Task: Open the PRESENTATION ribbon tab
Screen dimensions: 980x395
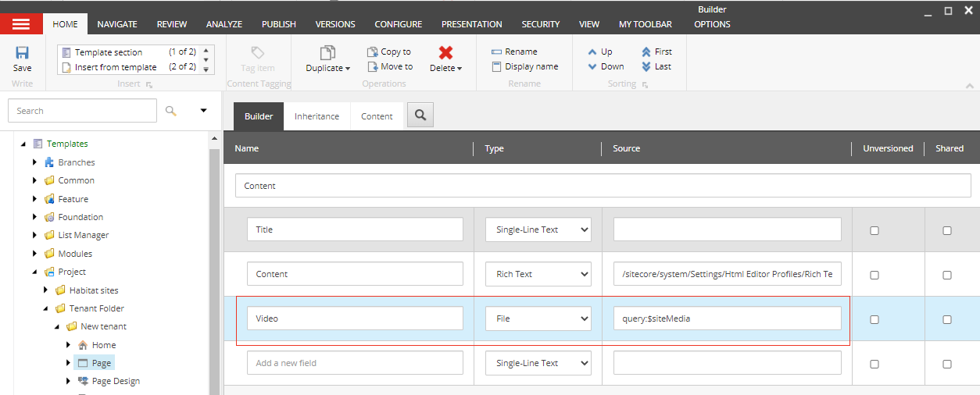Action: coord(472,24)
